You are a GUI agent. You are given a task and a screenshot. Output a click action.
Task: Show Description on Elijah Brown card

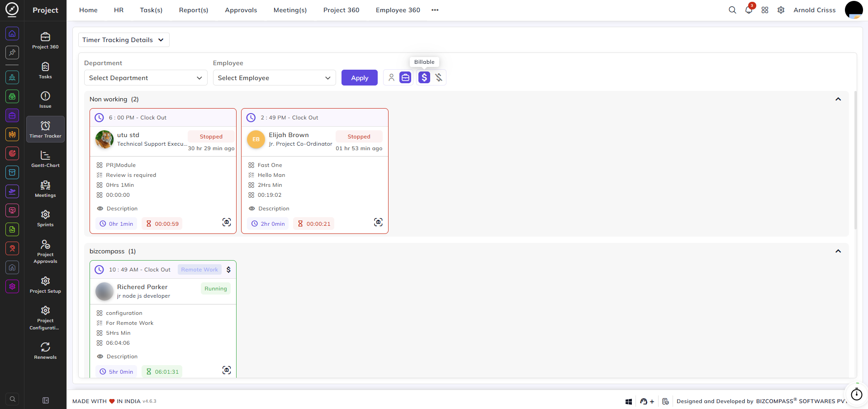[x=269, y=209]
